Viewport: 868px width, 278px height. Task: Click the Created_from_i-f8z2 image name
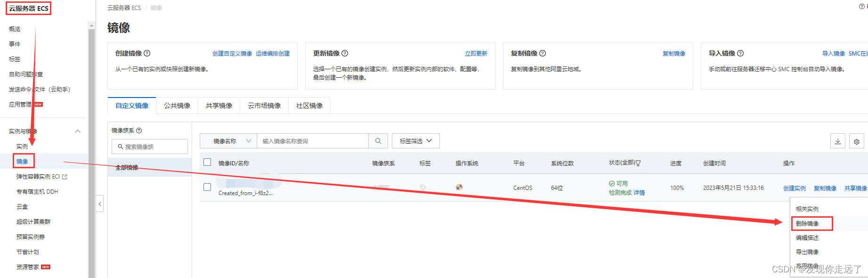pos(245,193)
